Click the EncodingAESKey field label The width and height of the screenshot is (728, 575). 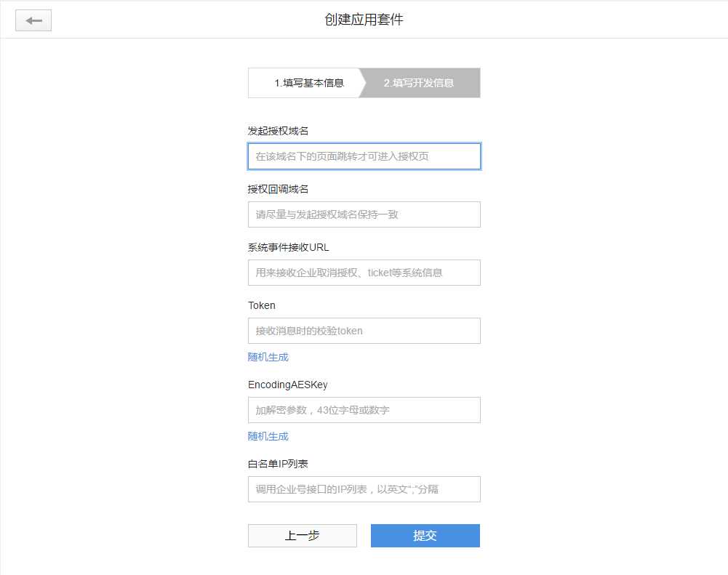pyautogui.click(x=289, y=385)
